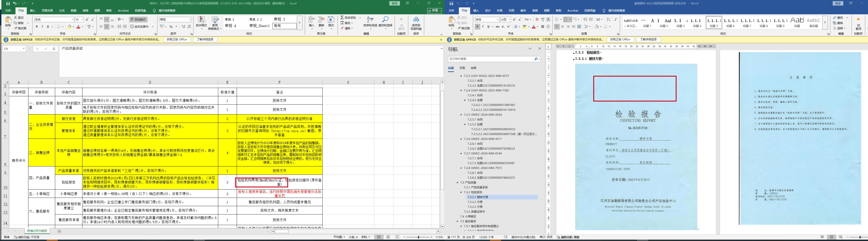Open the Excel number format dropdown
The height and width of the screenshot is (241, 868).
(x=190, y=20)
